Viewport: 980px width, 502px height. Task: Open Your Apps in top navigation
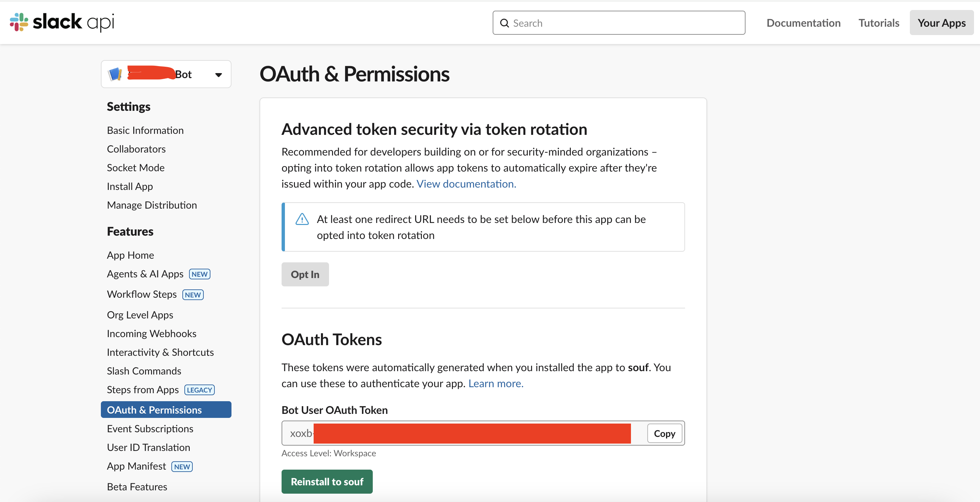941,23
